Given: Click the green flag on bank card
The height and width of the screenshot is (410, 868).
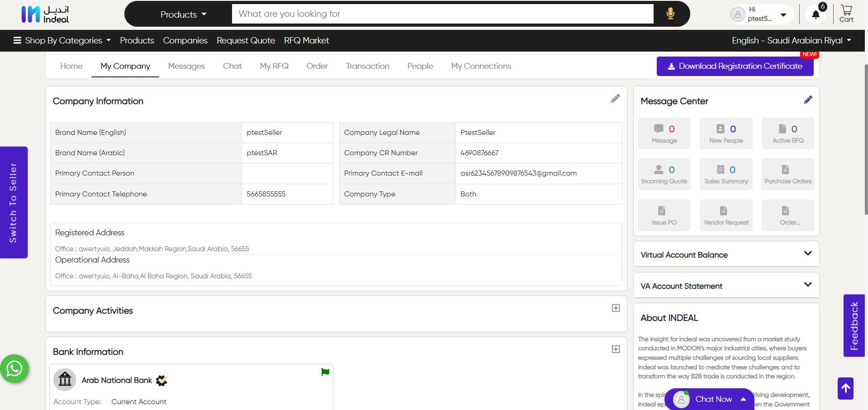Looking at the screenshot, I should [325, 372].
